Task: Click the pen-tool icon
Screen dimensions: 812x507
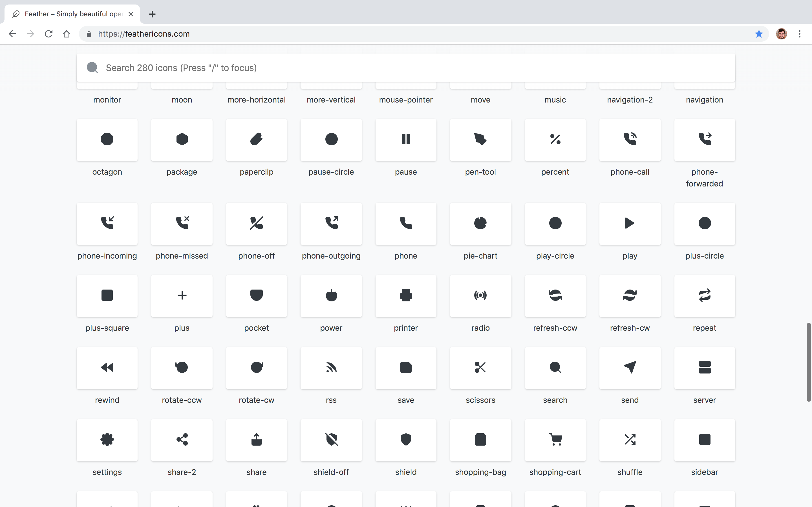Action: (x=480, y=140)
